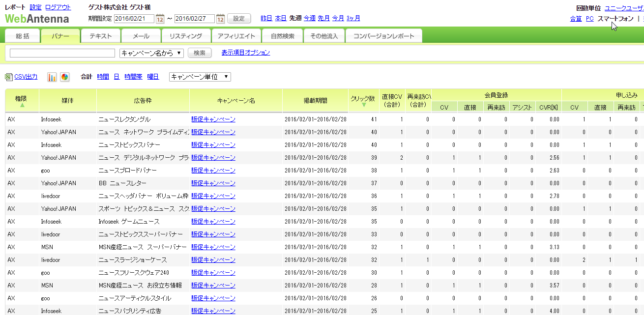Screen dimensions: 644x315
Task: Open the 表示項目オプション link
Action: tap(245, 53)
